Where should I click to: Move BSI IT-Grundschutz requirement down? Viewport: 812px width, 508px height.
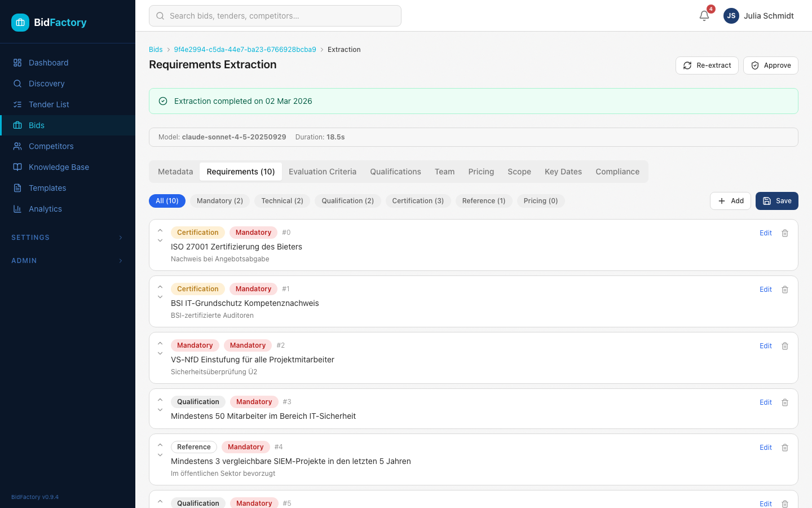[x=160, y=297]
